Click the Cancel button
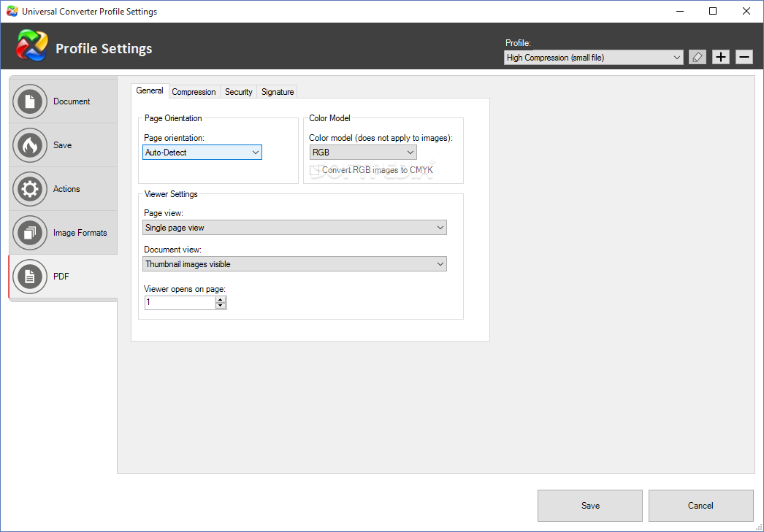Screen dimensions: 764x532 click(x=700, y=506)
